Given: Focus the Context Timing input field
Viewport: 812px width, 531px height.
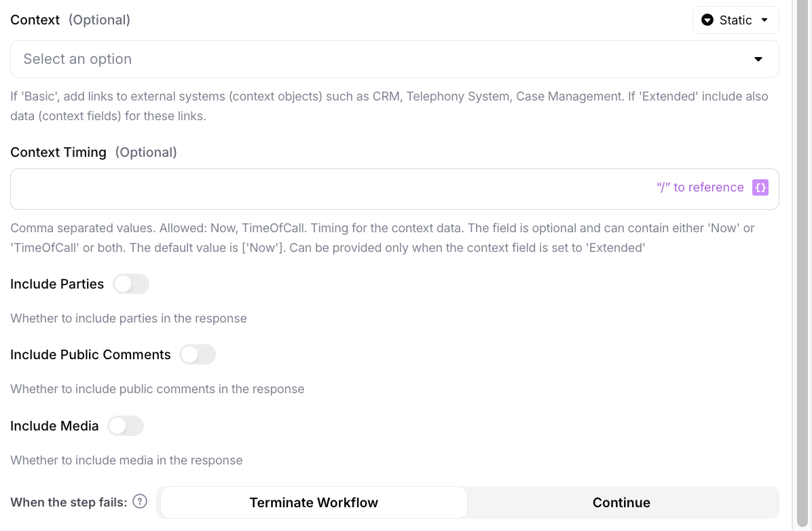Looking at the screenshot, I should pos(326,189).
